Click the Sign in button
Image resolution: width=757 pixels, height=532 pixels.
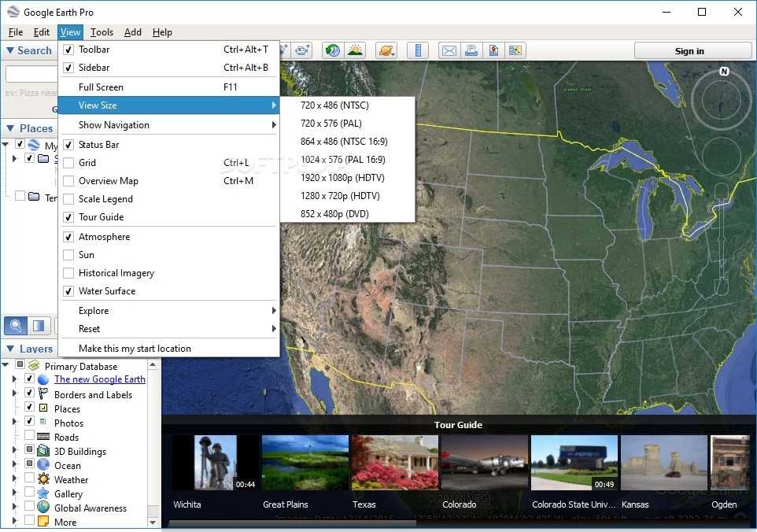coord(692,51)
